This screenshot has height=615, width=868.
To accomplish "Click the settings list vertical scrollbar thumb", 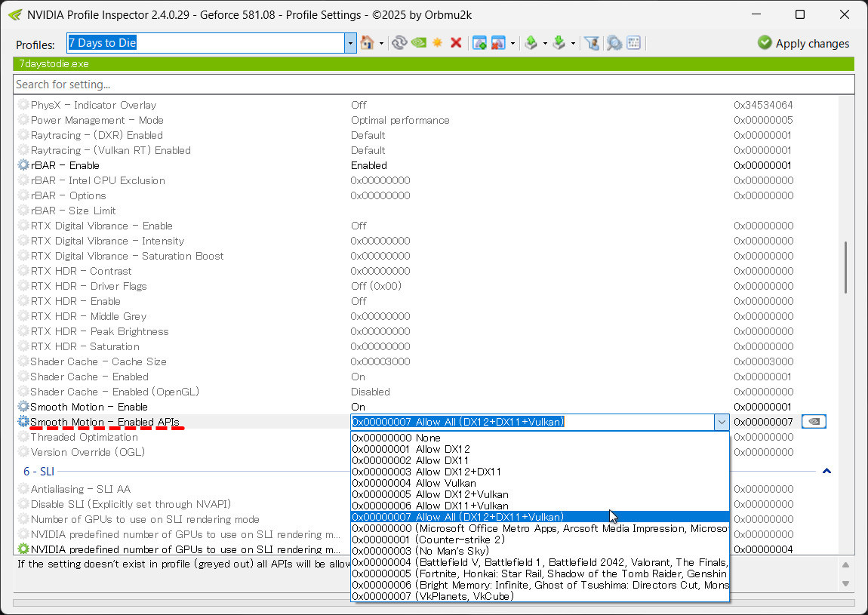I will coord(846,268).
